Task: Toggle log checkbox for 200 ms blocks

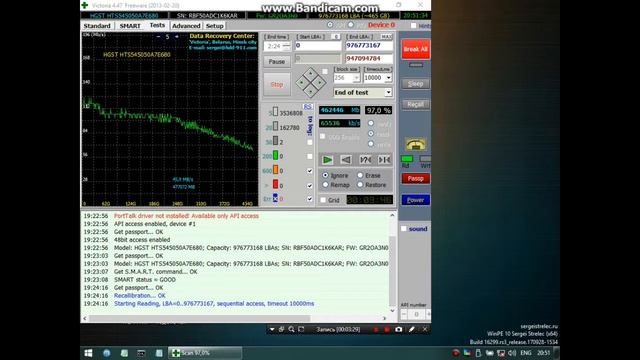Action: (310, 156)
